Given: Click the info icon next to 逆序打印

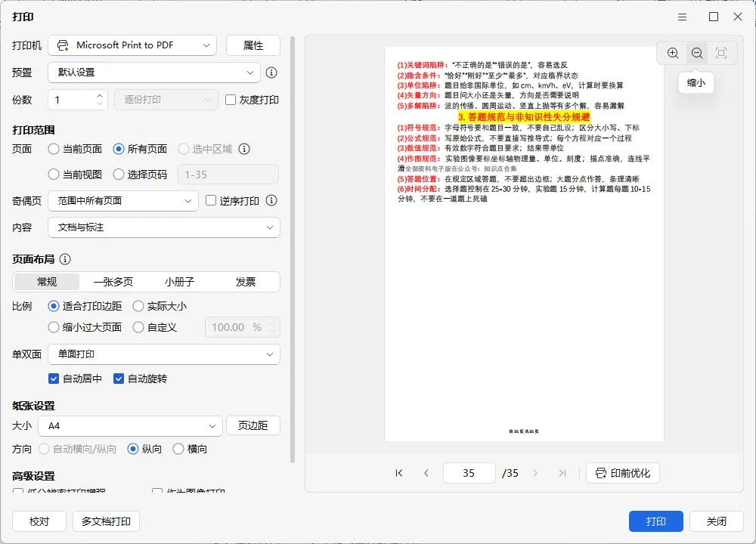Looking at the screenshot, I should point(271,200).
